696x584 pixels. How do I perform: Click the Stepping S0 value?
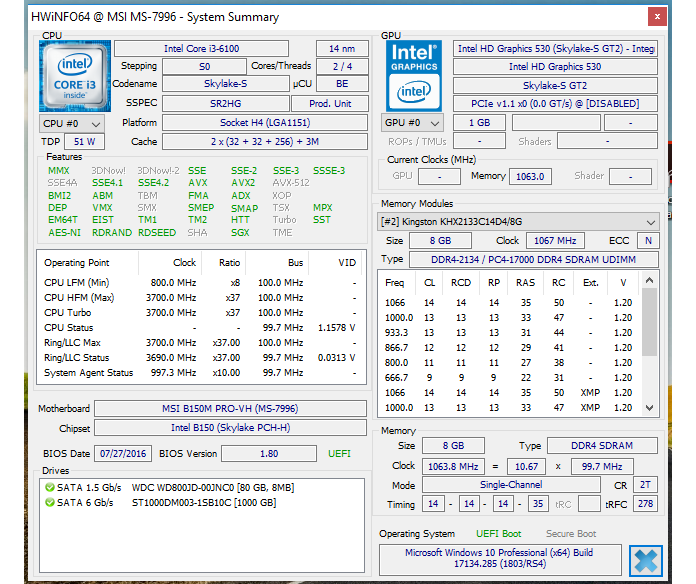tap(204, 67)
